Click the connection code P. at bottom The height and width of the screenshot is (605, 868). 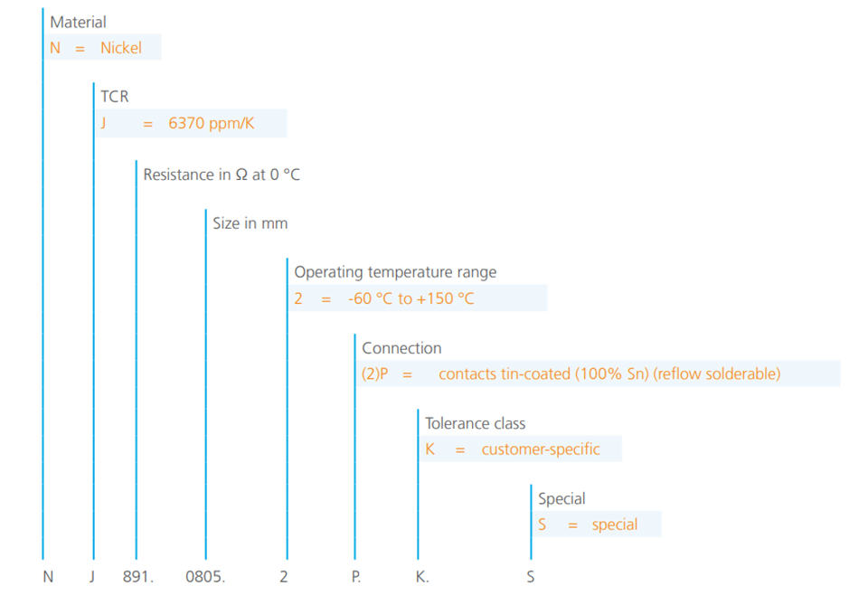[x=356, y=577]
